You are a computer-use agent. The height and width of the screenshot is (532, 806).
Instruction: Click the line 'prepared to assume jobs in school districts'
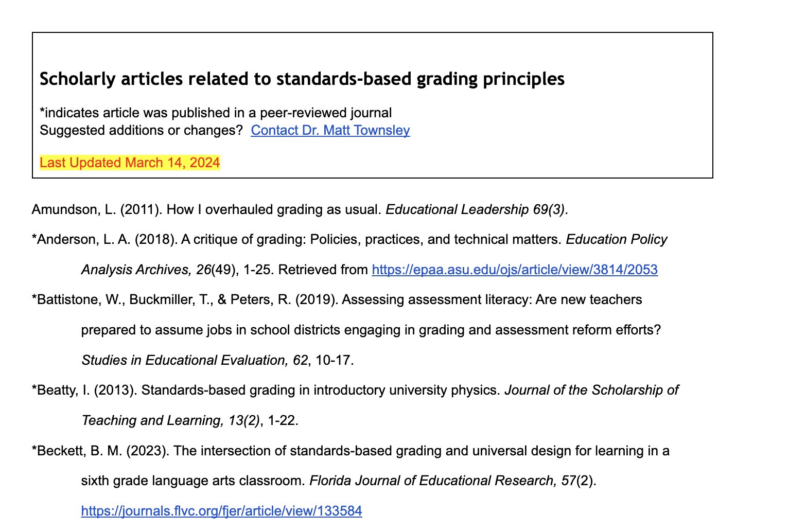click(x=371, y=330)
